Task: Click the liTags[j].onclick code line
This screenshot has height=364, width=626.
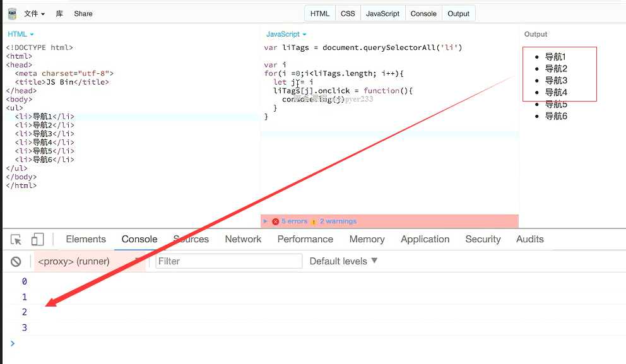Action: click(x=343, y=91)
